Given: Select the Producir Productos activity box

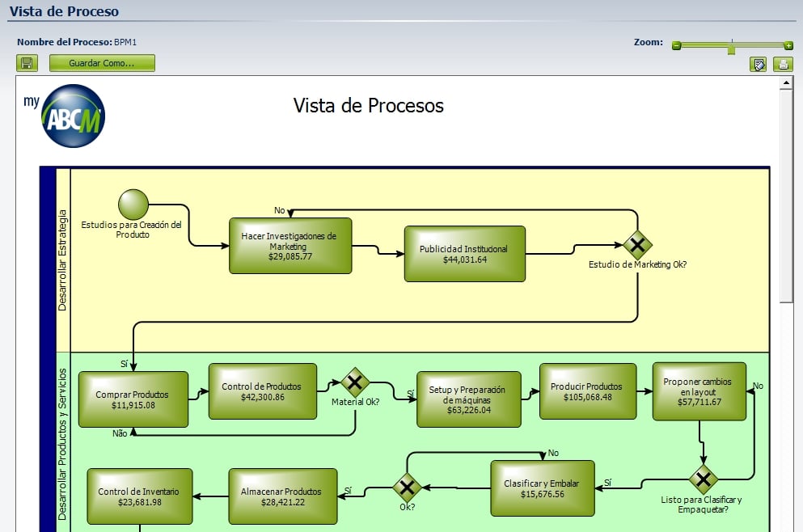Looking at the screenshot, I should tap(588, 391).
